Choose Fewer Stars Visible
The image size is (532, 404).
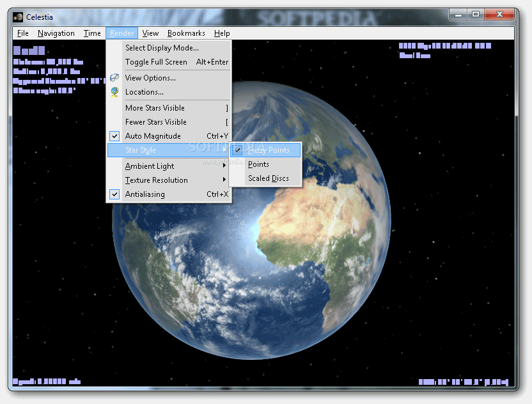coord(169,122)
